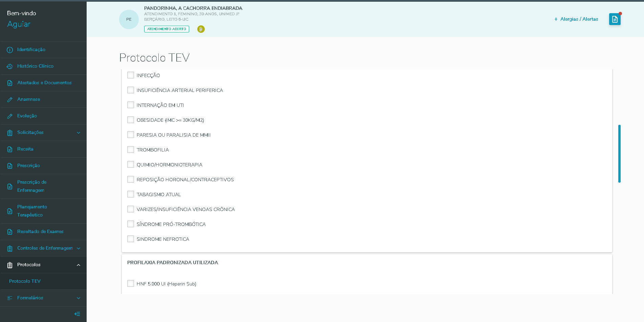Open the blue document button with red badge
The height and width of the screenshot is (322, 644).
pyautogui.click(x=615, y=19)
